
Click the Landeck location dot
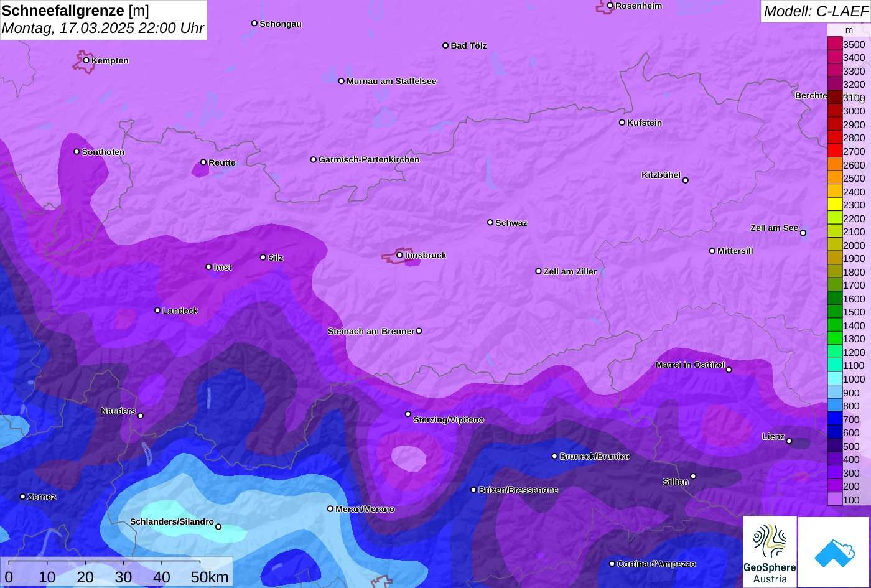157,310
